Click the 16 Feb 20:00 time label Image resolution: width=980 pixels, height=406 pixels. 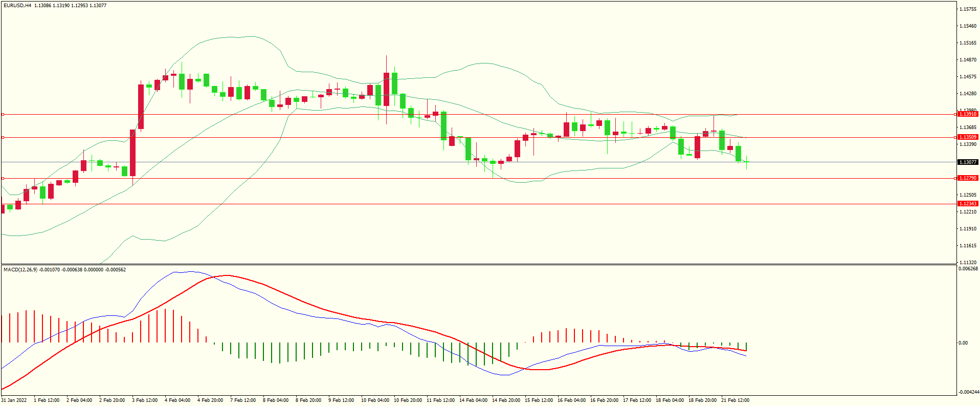point(605,400)
